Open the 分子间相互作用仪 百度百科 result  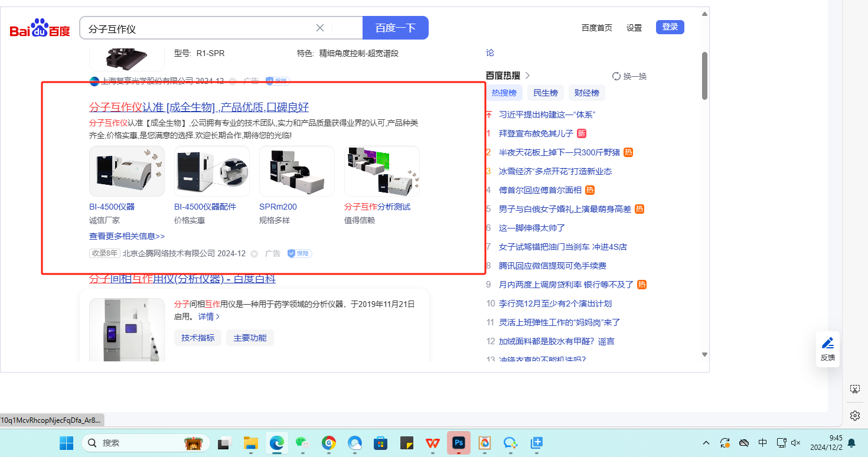pyautogui.click(x=182, y=279)
